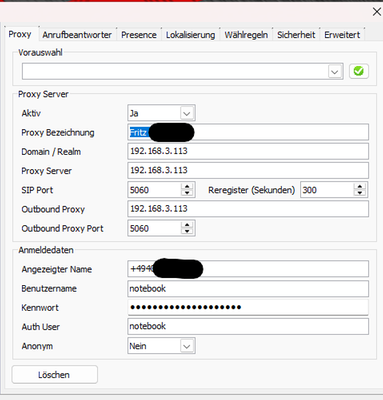Focus the Outbound Proxy address field
383x400 pixels.
click(x=248, y=209)
